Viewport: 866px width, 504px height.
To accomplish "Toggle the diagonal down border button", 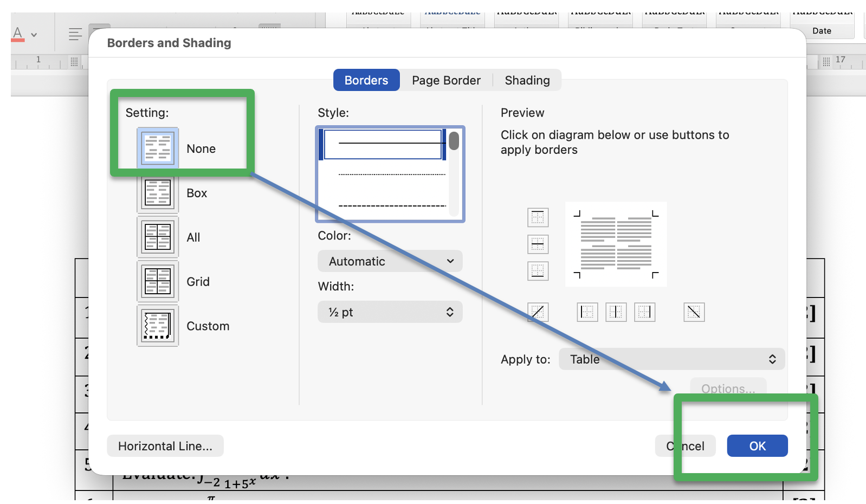I will [694, 312].
